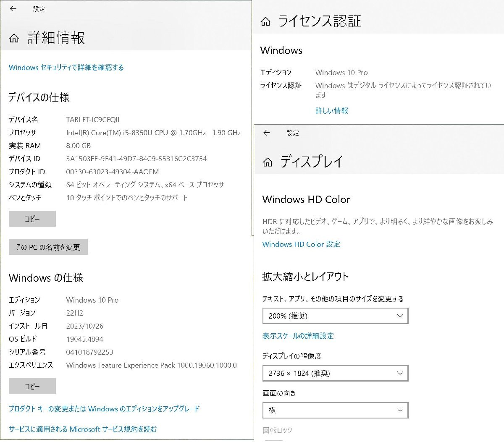Click この PC の名前を変更 button

(48, 247)
